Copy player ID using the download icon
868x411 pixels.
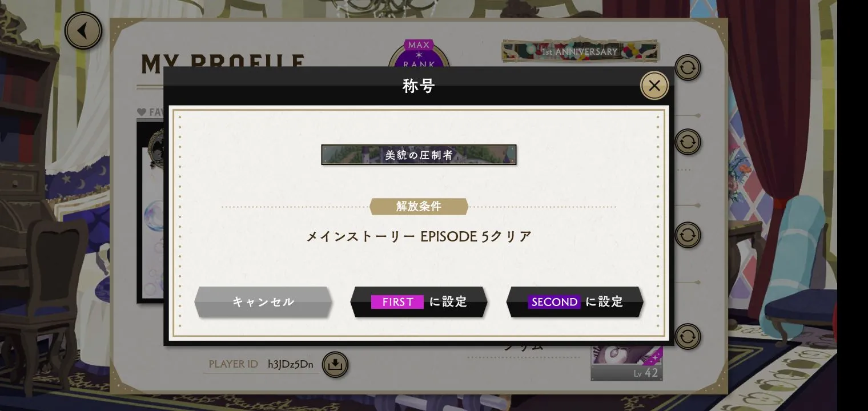point(335,364)
